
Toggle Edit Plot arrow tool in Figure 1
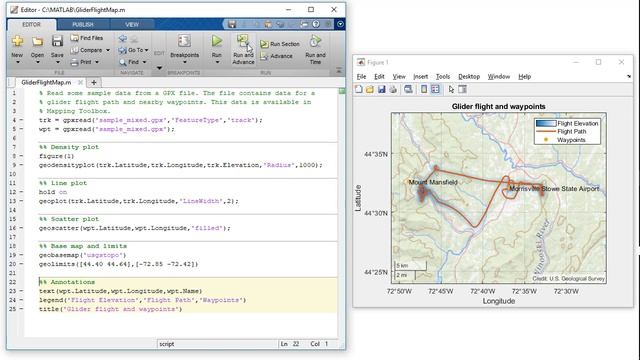click(x=451, y=89)
